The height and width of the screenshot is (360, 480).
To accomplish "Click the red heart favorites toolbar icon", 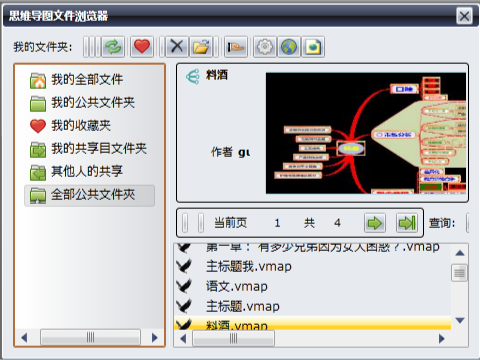I will (x=142, y=47).
